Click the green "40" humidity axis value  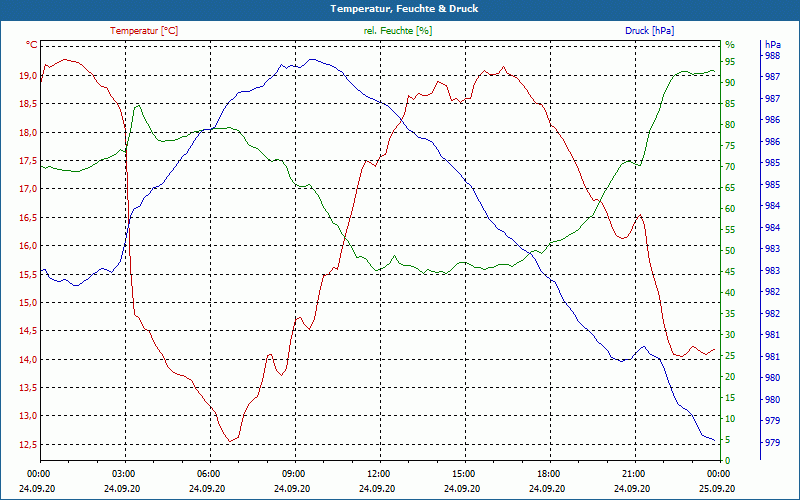point(730,293)
